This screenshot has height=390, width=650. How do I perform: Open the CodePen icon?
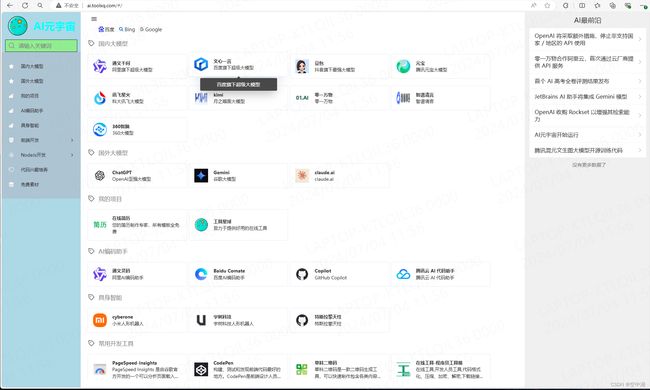point(201,369)
